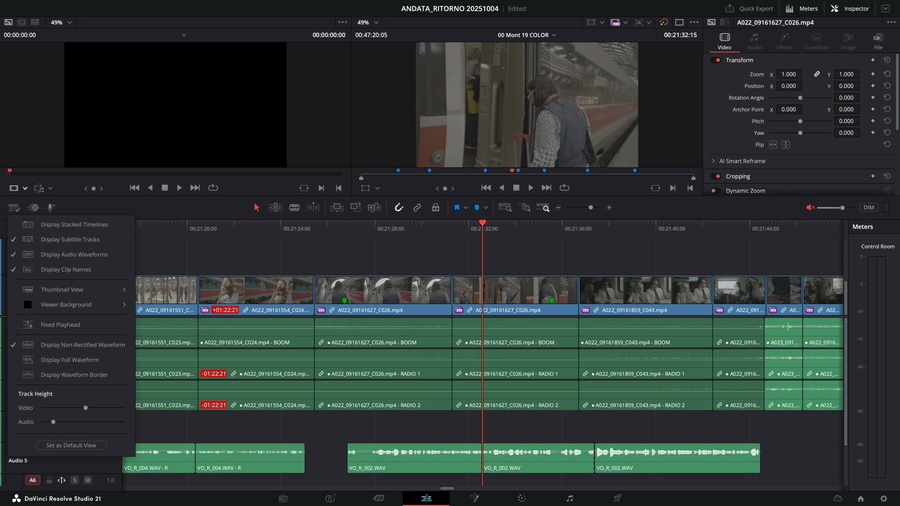Mute the monitor volume speaker icon
Screen dimensions: 900x506
coord(810,208)
